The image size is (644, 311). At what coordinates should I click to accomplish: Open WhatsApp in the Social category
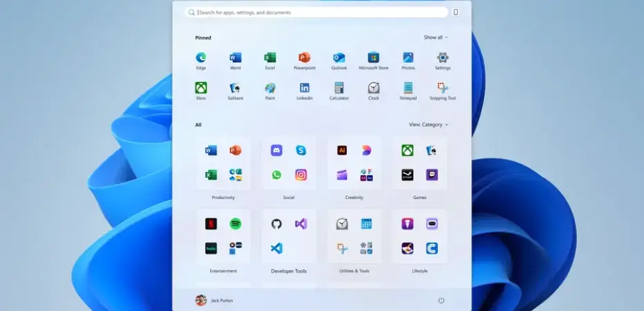tap(276, 175)
